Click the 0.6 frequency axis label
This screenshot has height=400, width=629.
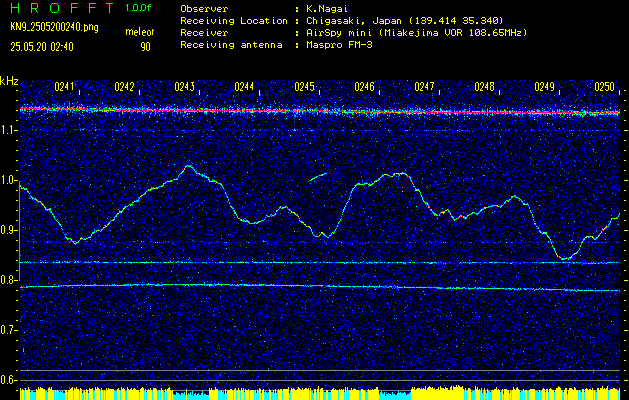point(8,380)
